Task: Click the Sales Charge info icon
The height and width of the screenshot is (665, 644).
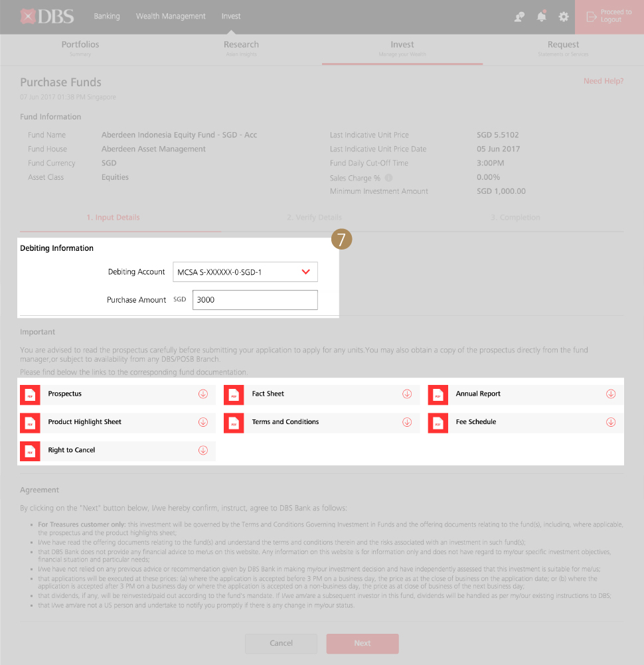Action: (x=388, y=178)
